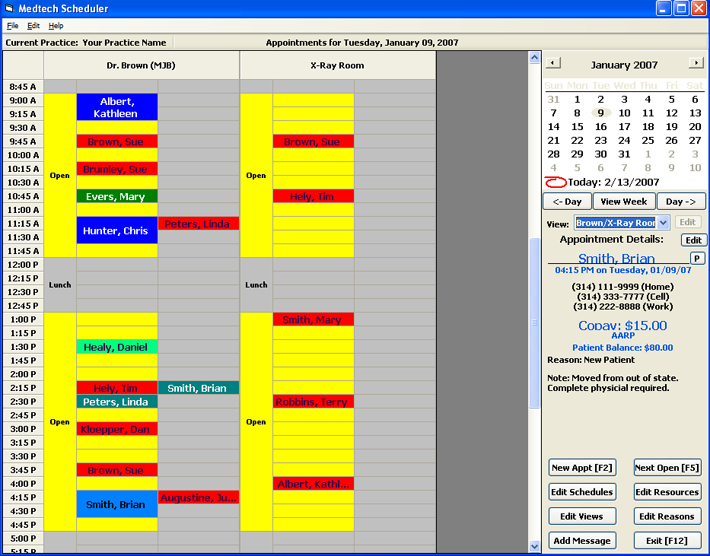Click the New Appt [F2] button
710x556 pixels.
(x=582, y=468)
